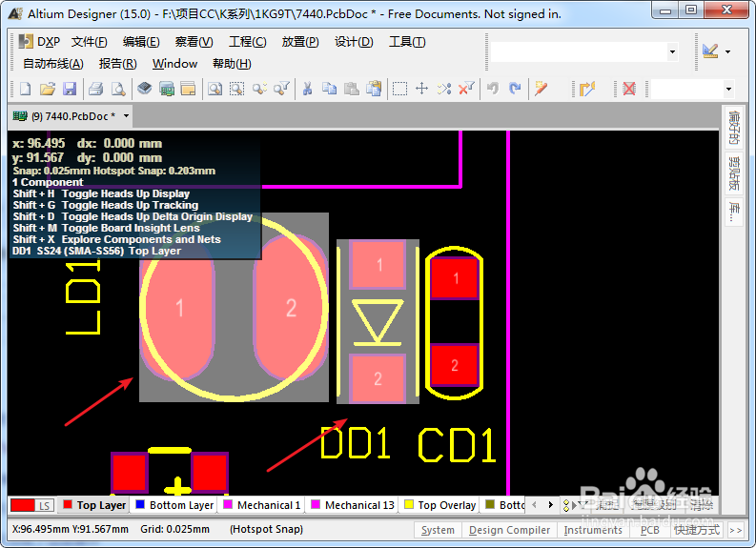Click the paste special clipboard icon
Image resolution: width=756 pixels, height=548 pixels.
pos(374,89)
